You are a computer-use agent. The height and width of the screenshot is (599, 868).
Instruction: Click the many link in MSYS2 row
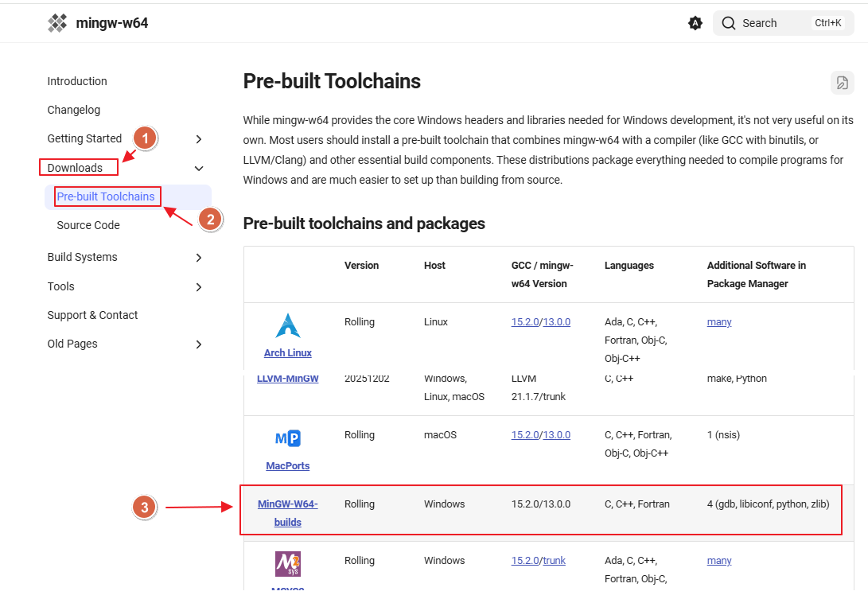[x=719, y=561]
